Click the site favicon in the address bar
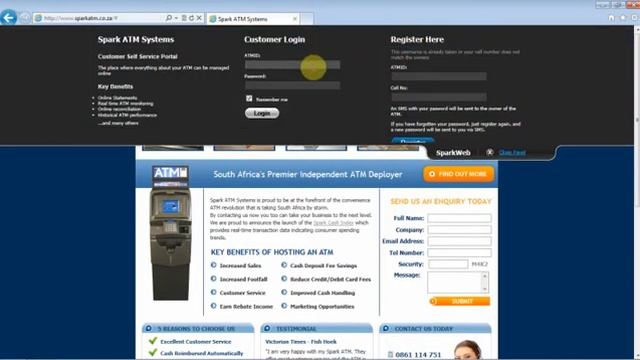 (38, 18)
